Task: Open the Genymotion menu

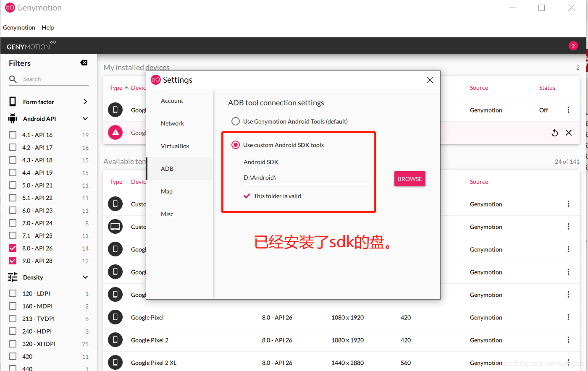Action: pos(19,27)
